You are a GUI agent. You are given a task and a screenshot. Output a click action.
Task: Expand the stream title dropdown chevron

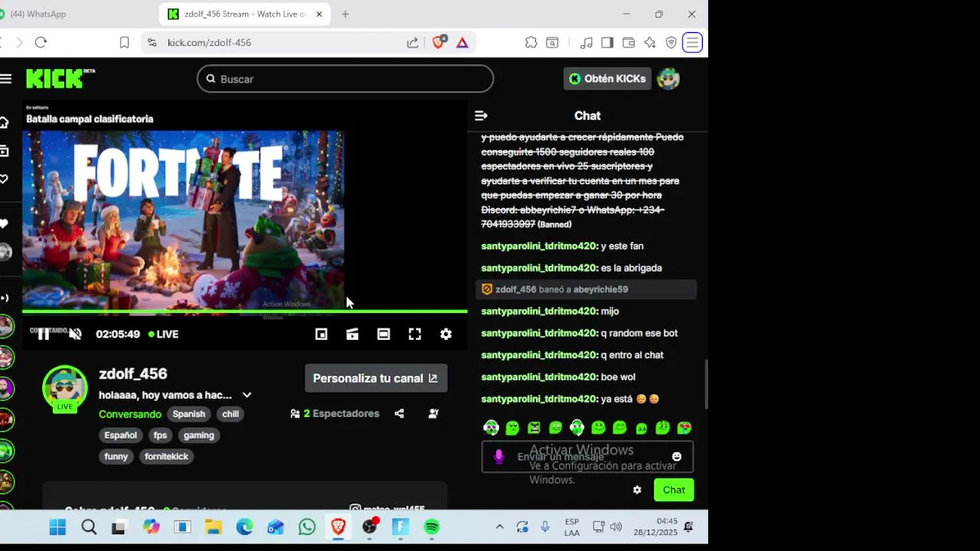coord(247,395)
